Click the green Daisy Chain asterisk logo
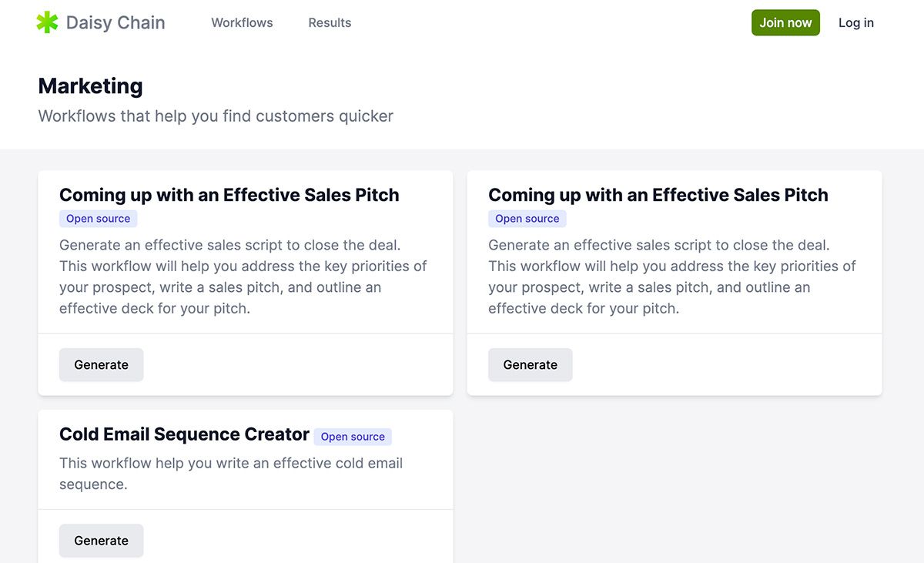The height and width of the screenshot is (563, 924). click(47, 22)
